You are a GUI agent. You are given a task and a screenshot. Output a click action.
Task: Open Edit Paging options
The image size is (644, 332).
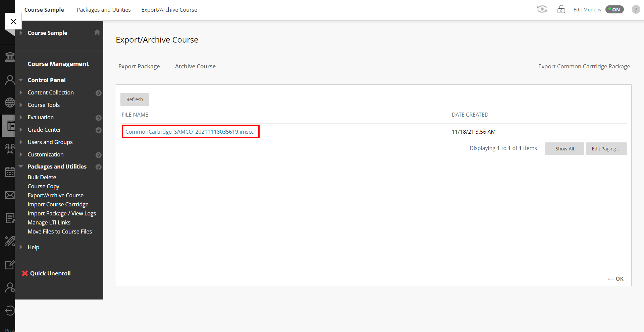(606, 149)
